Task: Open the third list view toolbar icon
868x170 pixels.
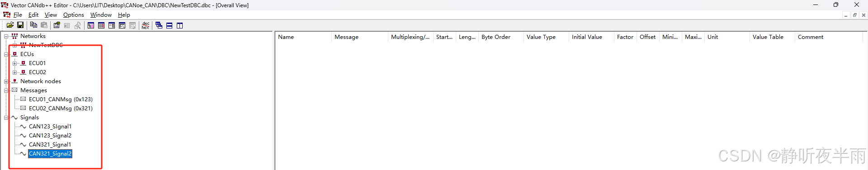Action: coord(112,25)
